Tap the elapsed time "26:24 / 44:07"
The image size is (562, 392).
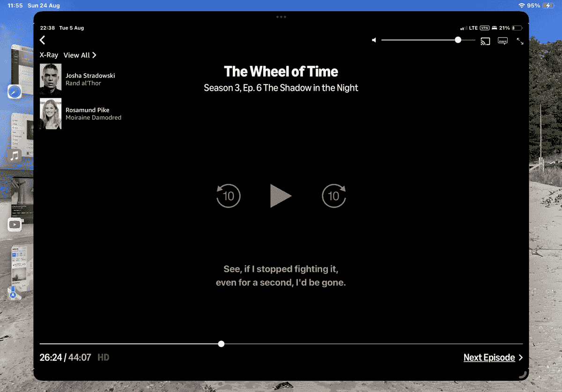pyautogui.click(x=65, y=357)
